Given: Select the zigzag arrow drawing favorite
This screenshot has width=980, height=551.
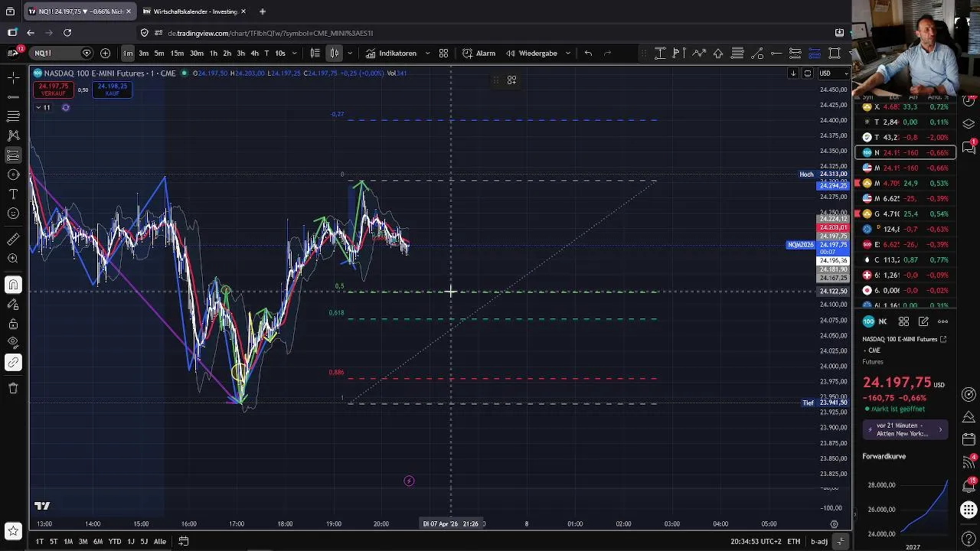Looking at the screenshot, I should pos(698,53).
